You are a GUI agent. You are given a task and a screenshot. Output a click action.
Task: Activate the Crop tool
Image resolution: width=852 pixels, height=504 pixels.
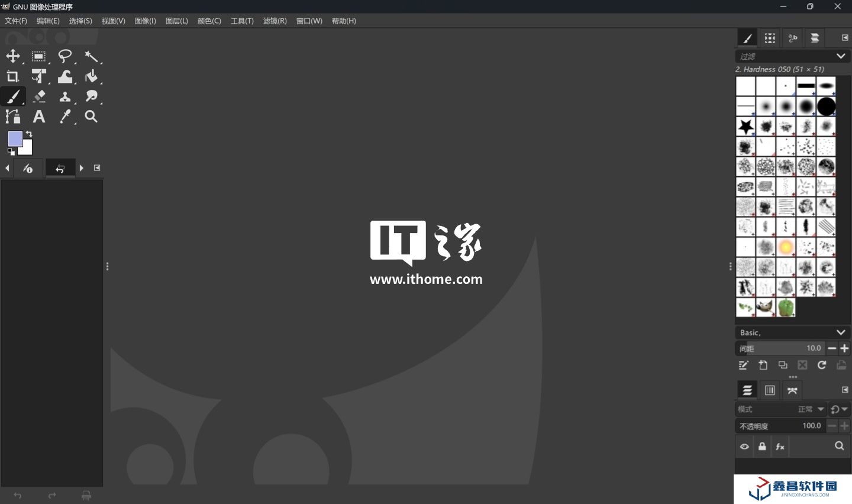(13, 76)
